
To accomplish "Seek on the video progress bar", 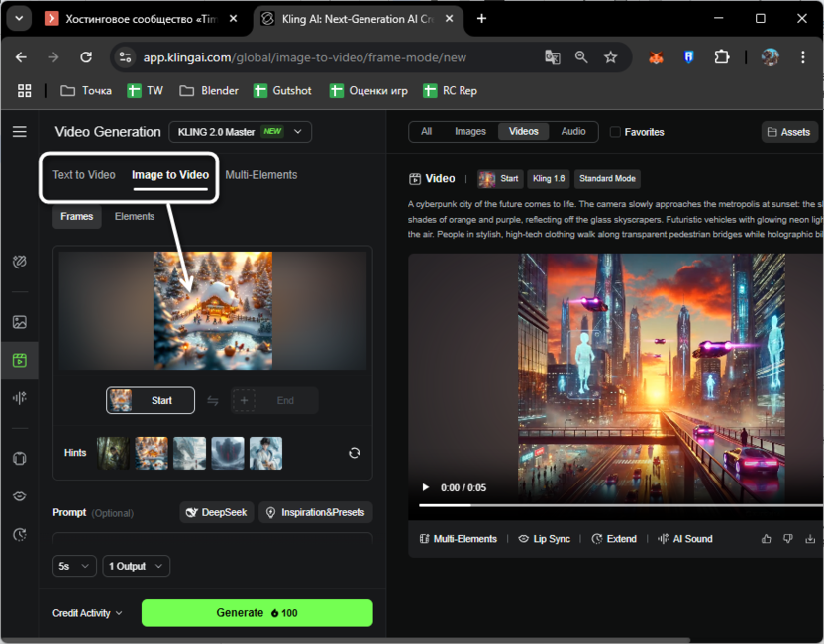I will (621, 505).
